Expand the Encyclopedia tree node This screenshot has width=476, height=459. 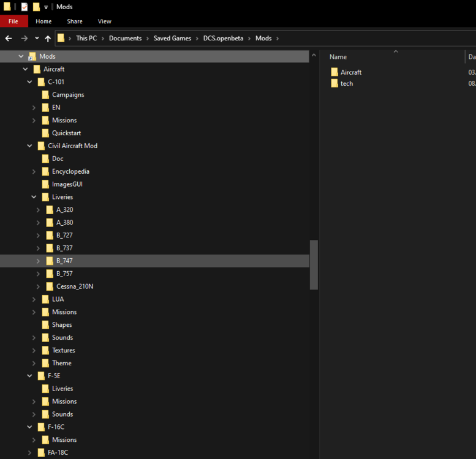point(34,171)
